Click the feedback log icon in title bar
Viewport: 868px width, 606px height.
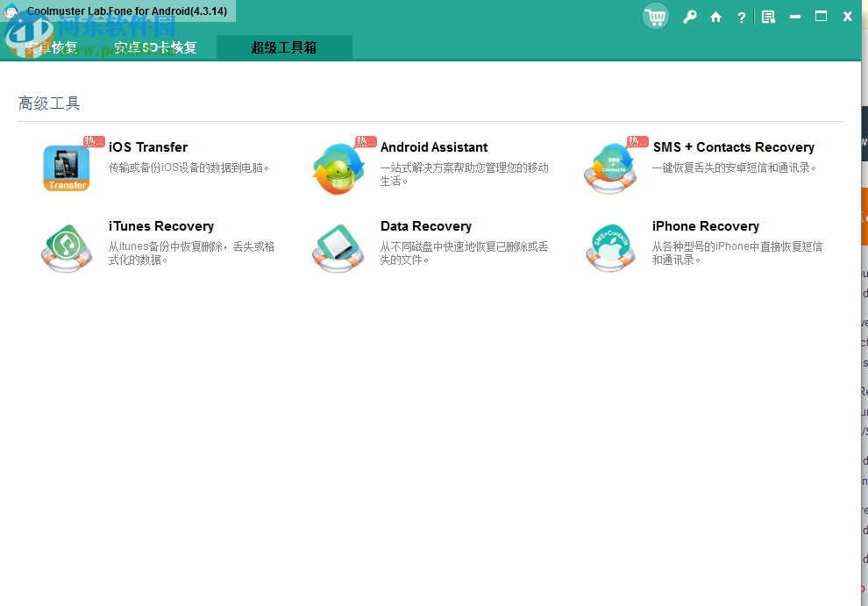pyautogui.click(x=768, y=16)
